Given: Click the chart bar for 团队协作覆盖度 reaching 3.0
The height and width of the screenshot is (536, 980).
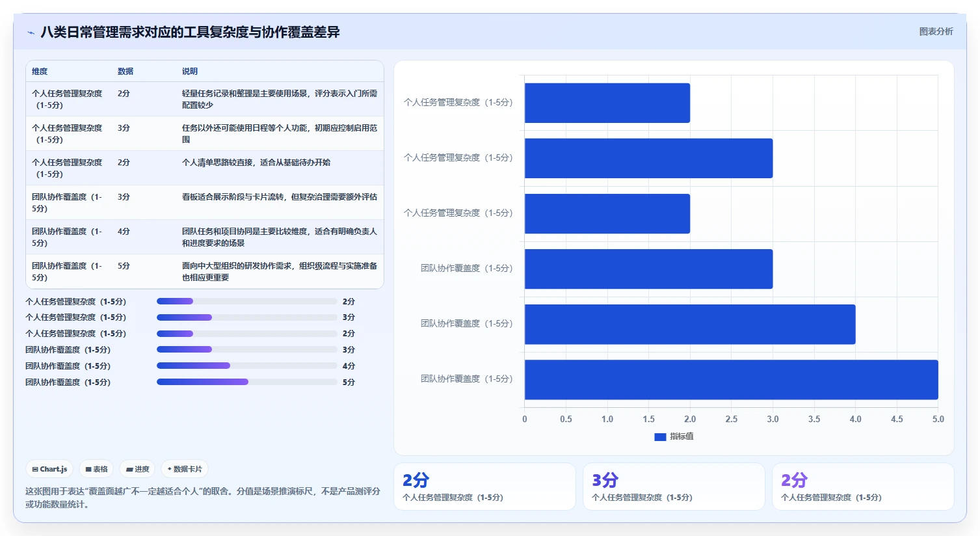Looking at the screenshot, I should (x=649, y=269).
